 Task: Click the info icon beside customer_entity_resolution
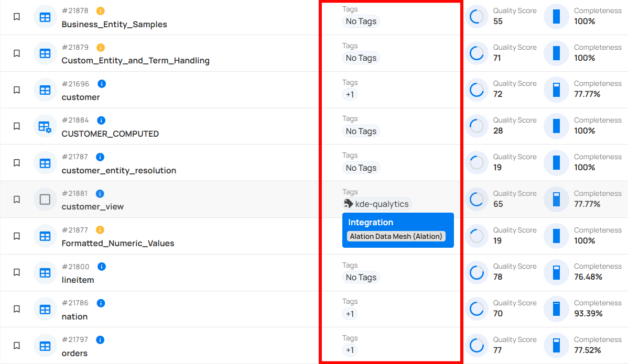pos(100,157)
